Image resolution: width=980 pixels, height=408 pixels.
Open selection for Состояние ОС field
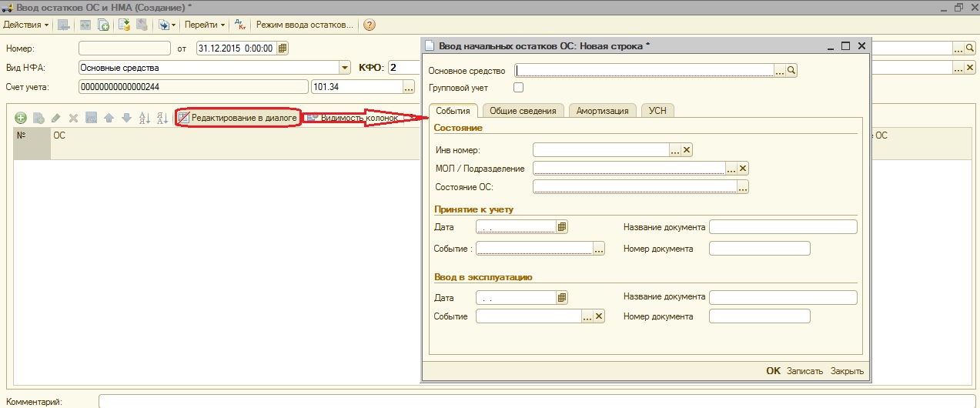tap(743, 187)
